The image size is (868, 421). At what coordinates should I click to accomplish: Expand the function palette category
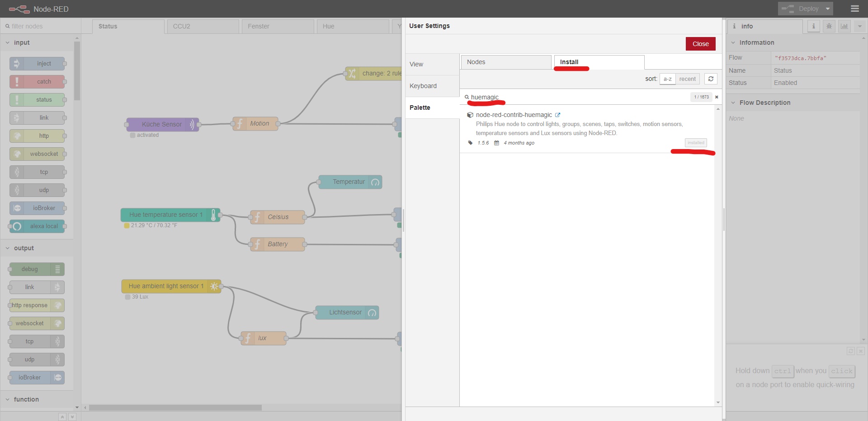37,399
